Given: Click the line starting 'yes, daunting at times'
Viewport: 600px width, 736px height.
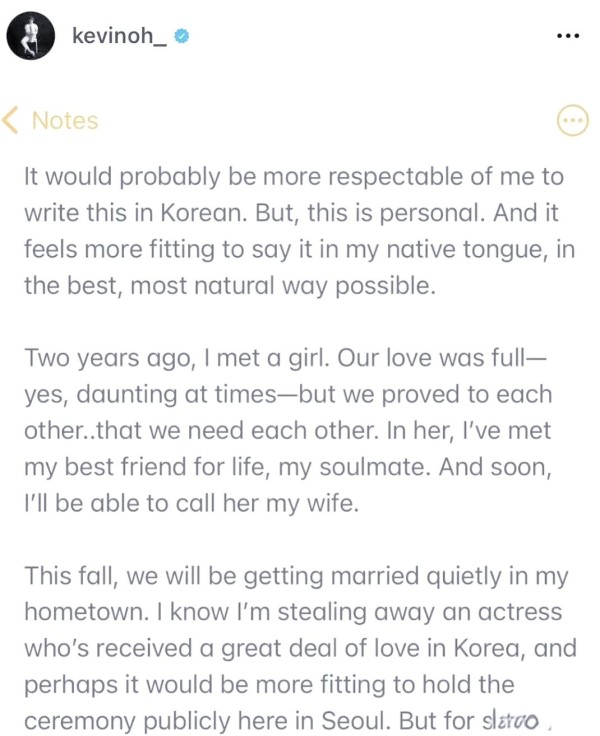Looking at the screenshot, I should click(x=288, y=394).
